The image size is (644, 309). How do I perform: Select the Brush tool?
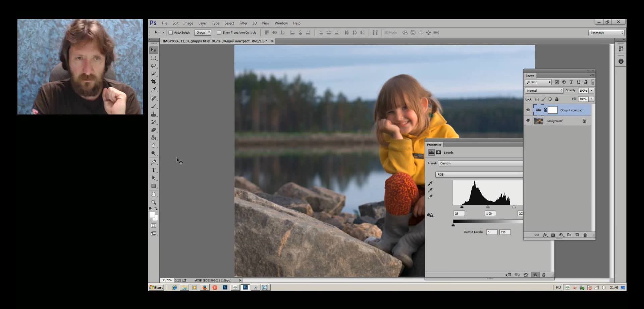(154, 106)
